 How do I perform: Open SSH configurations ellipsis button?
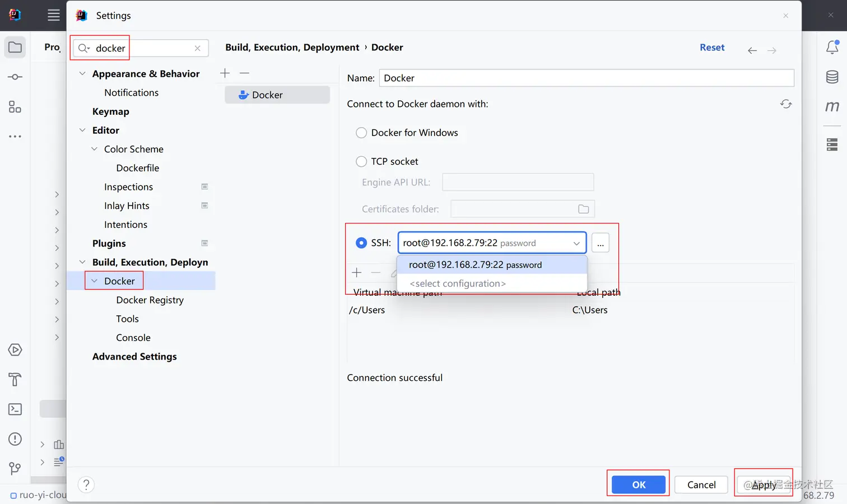click(601, 243)
